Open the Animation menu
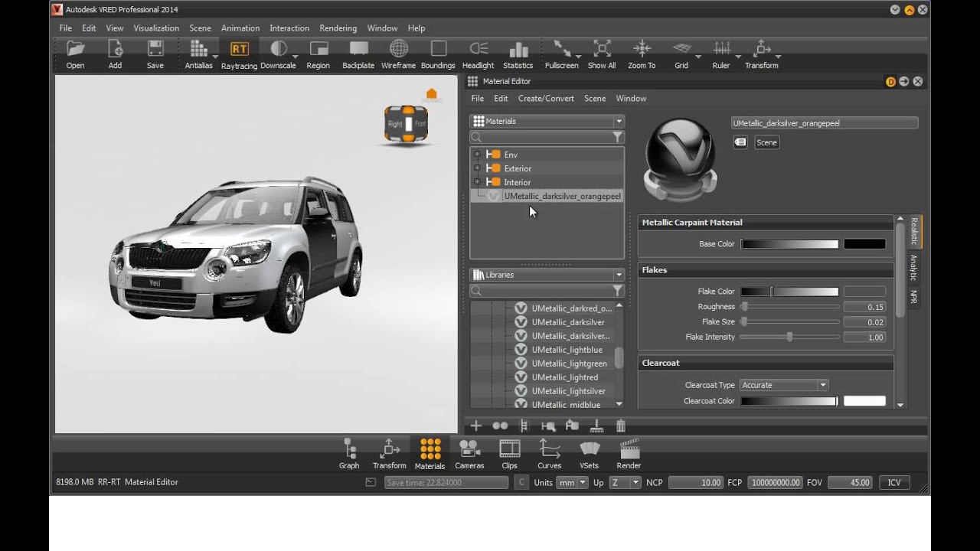980x551 pixels. pyautogui.click(x=240, y=28)
